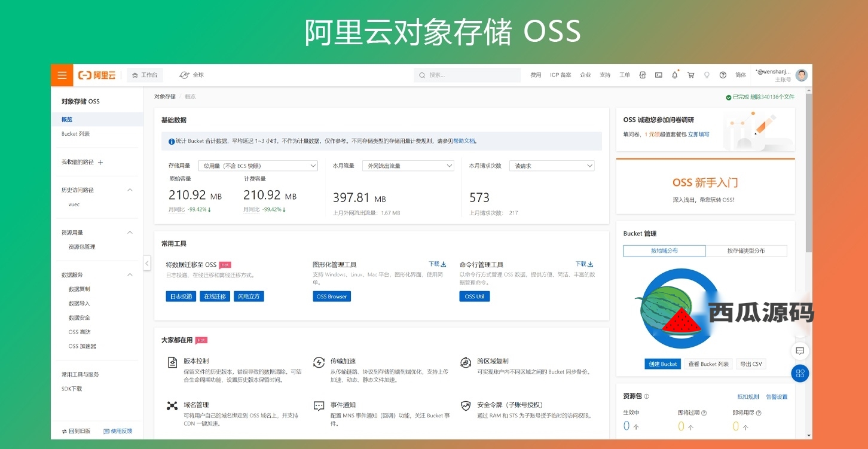This screenshot has height=449, width=868.
Task: Add a favorite path with plus icon
Action: coord(100,162)
